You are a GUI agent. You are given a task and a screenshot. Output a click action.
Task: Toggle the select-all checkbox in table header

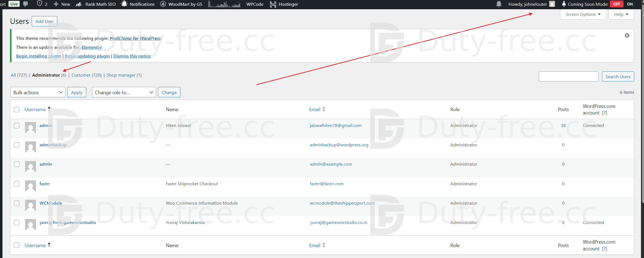(x=17, y=110)
